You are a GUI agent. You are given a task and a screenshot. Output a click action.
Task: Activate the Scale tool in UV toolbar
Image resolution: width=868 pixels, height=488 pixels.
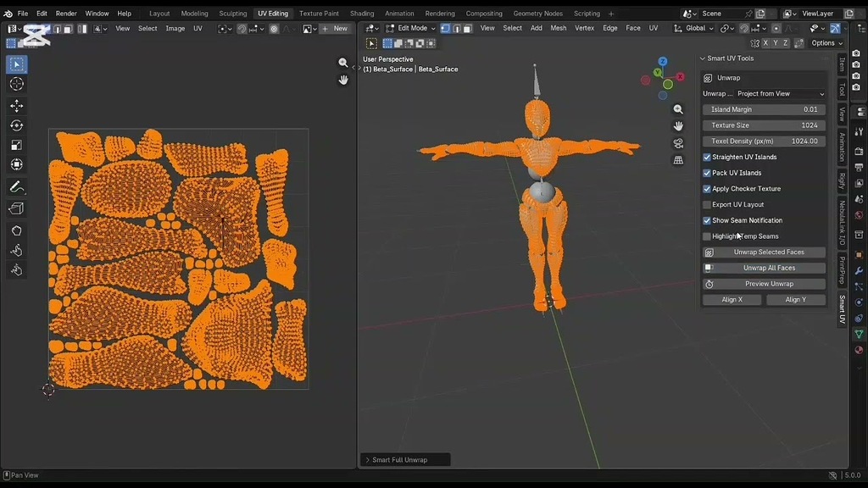click(17, 145)
